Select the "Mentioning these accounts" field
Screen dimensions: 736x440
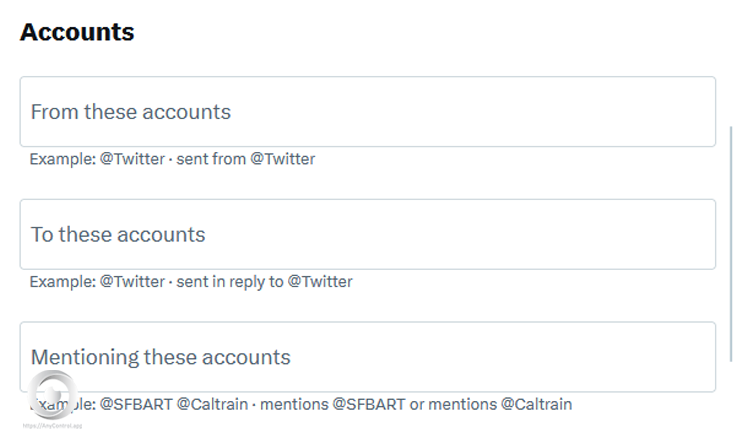coord(367,357)
